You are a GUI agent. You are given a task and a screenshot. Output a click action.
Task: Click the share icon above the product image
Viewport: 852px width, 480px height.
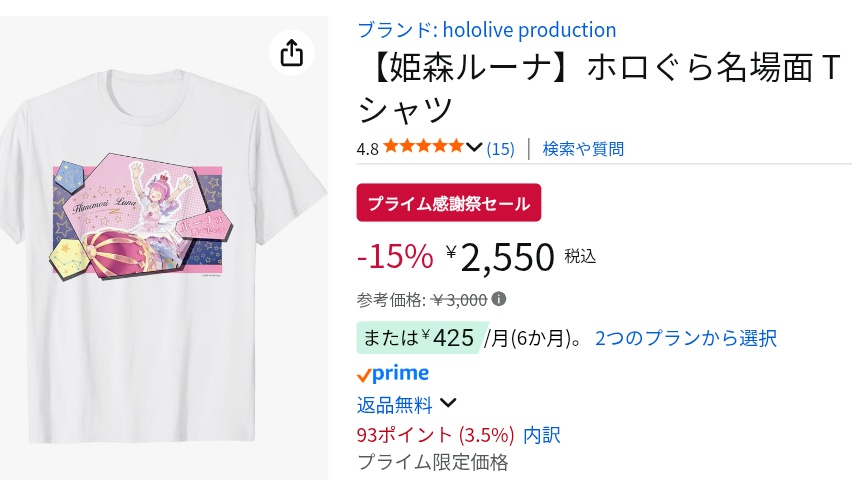pos(291,53)
